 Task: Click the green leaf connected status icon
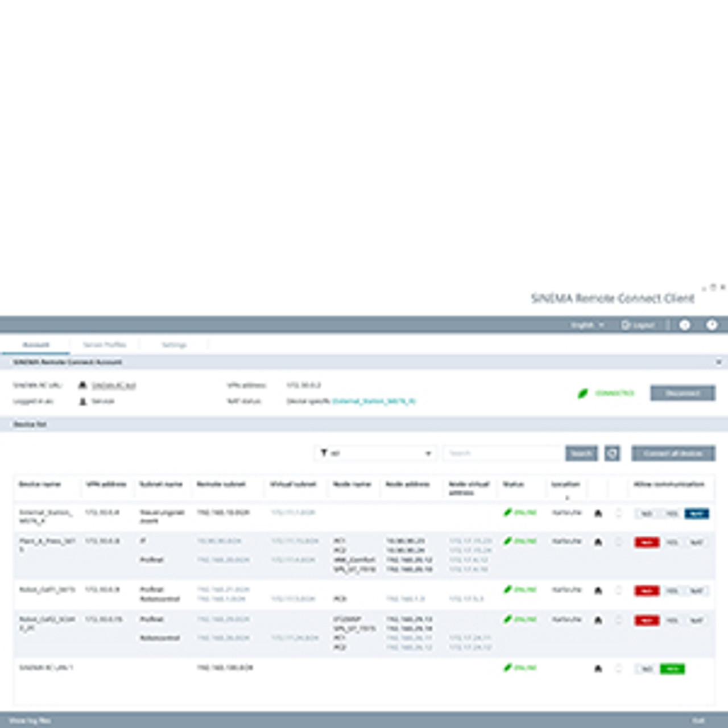click(583, 393)
